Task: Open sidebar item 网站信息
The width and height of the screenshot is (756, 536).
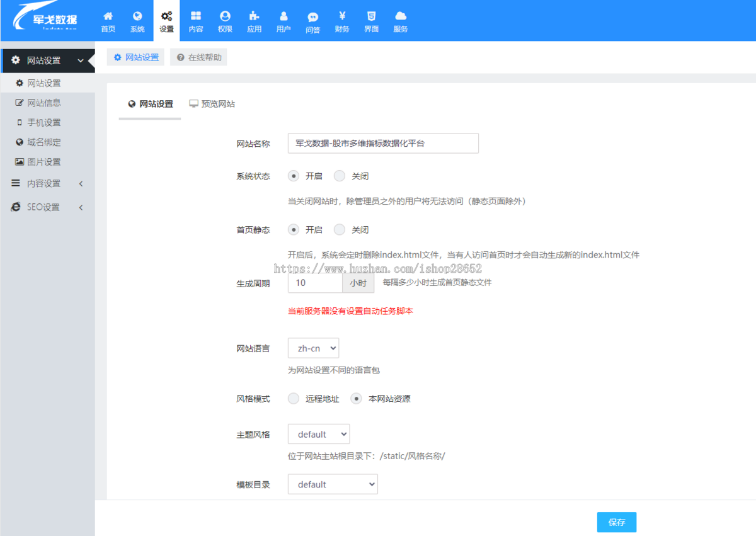Action: coord(47,103)
